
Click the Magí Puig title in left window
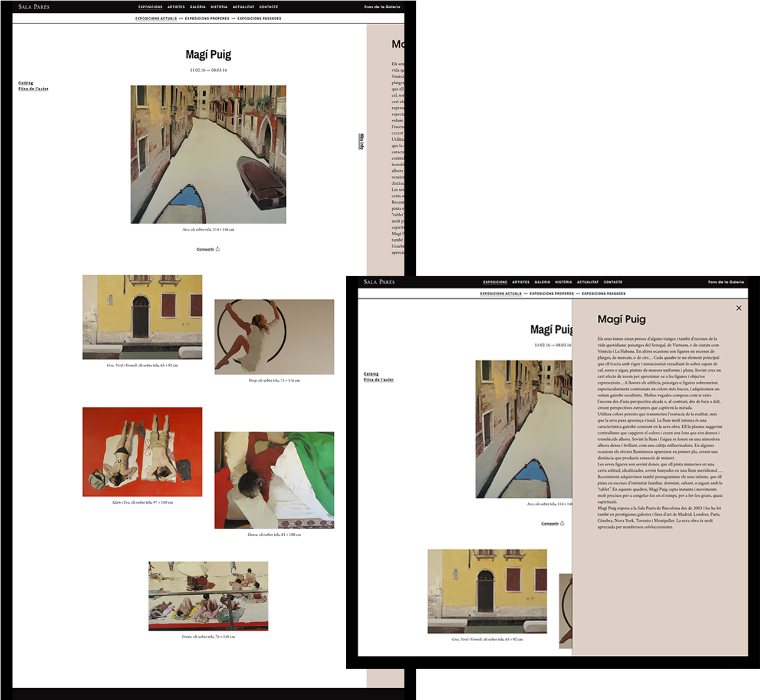[208, 55]
